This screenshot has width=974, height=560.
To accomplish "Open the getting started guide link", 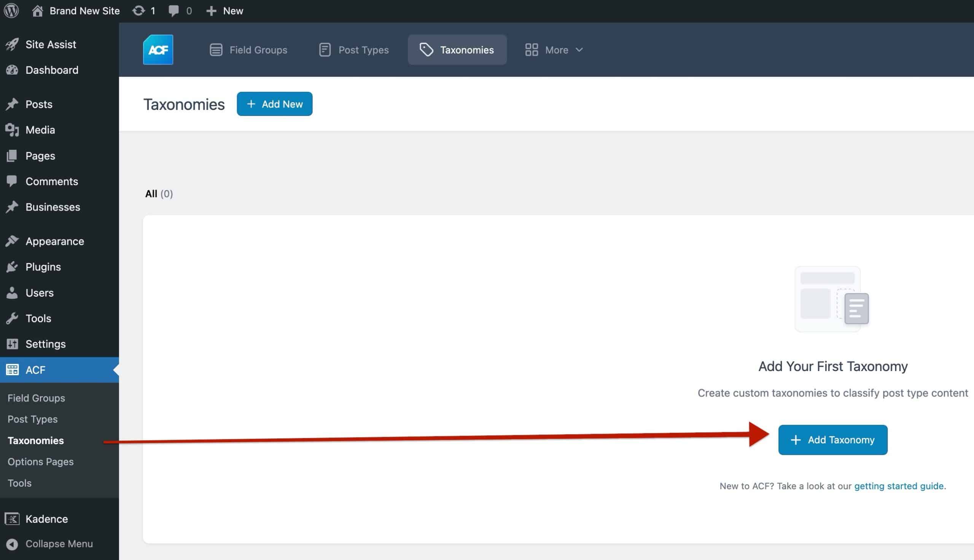I will 899,486.
